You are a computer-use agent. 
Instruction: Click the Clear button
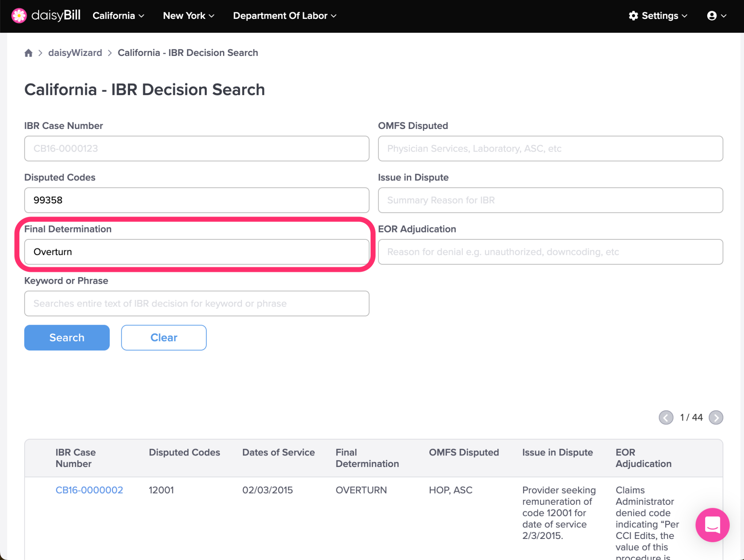164,338
